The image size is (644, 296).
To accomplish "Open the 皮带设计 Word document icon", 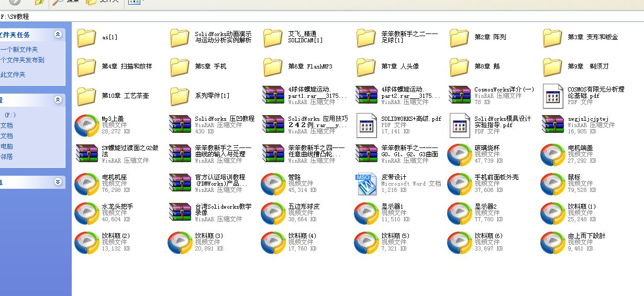I will (366, 184).
